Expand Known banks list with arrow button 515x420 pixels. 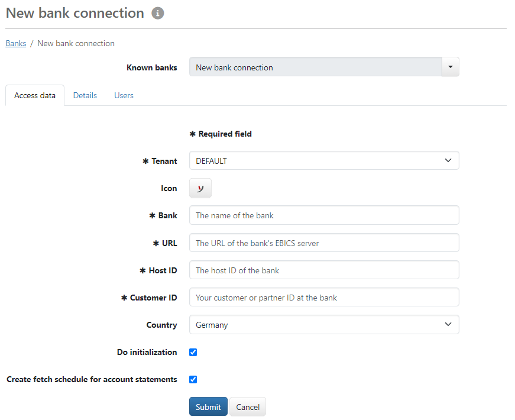click(450, 67)
